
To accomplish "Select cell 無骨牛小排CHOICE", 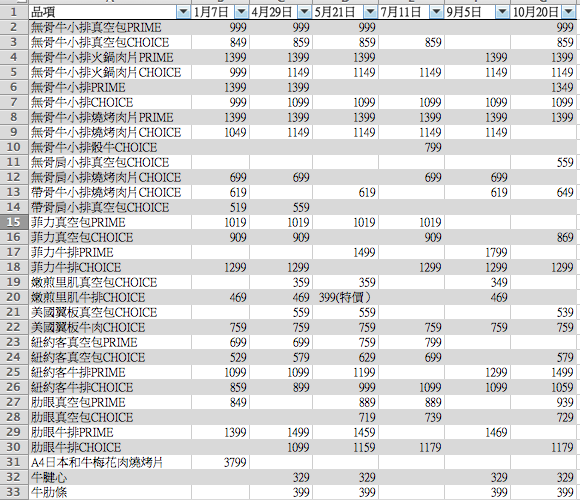I will click(x=110, y=102).
